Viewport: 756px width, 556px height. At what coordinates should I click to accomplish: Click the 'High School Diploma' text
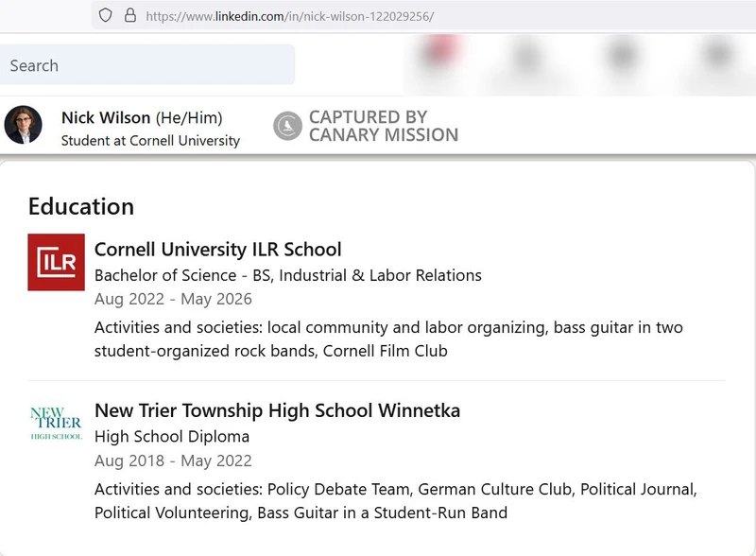point(172,436)
